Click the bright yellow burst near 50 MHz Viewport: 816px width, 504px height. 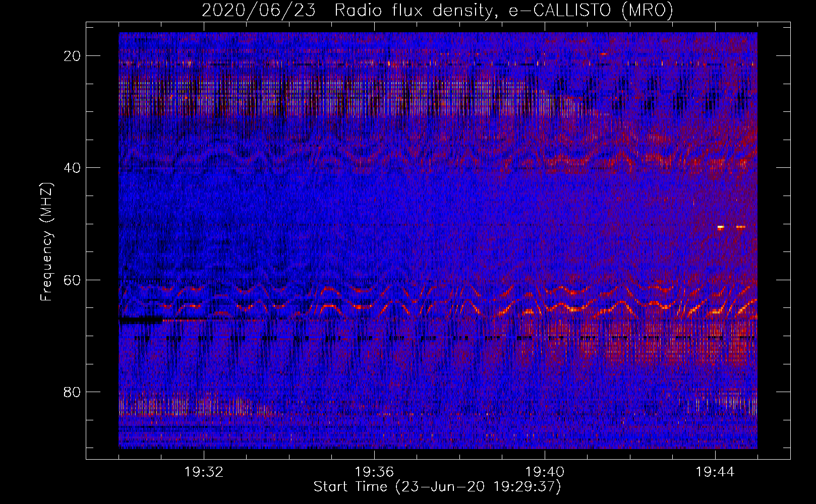click(721, 227)
